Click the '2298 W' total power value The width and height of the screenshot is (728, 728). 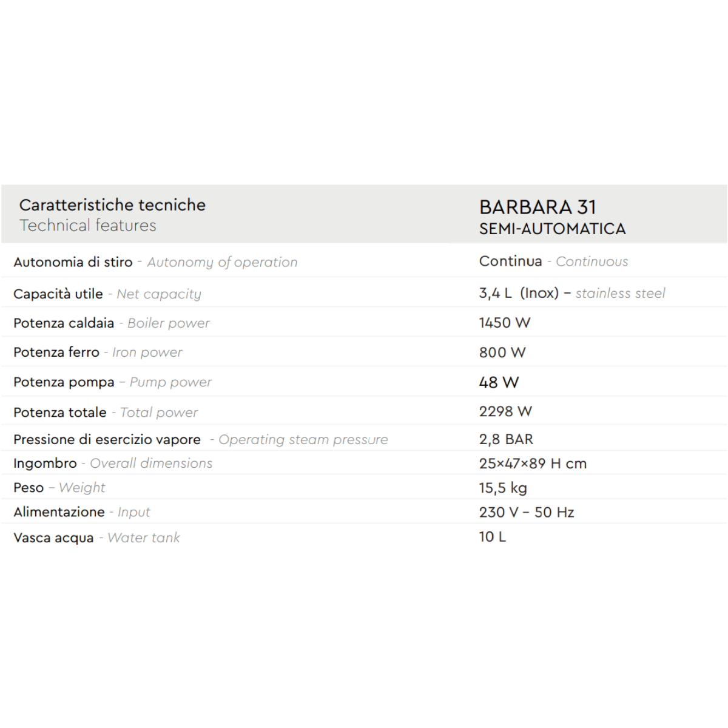tap(505, 411)
